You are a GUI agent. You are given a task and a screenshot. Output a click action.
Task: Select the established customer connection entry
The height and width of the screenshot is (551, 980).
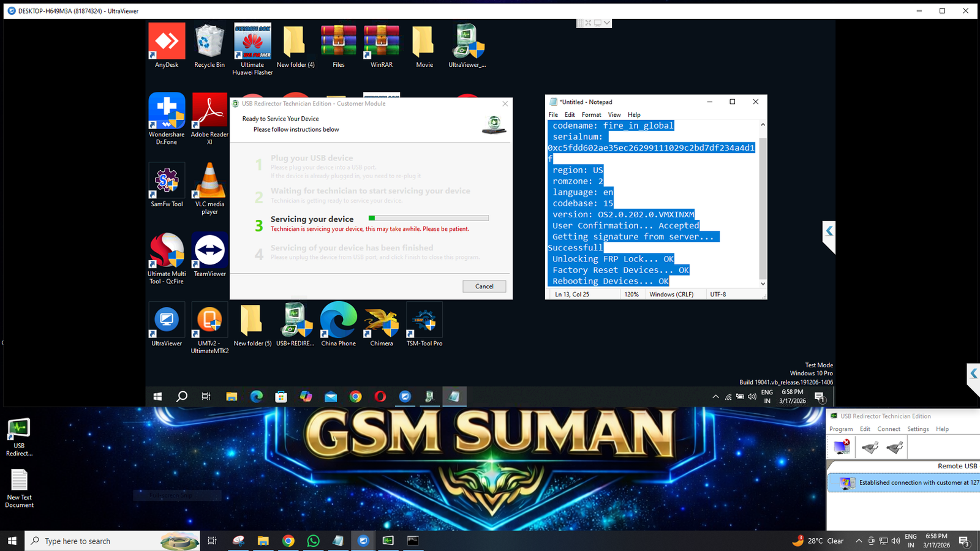click(907, 482)
